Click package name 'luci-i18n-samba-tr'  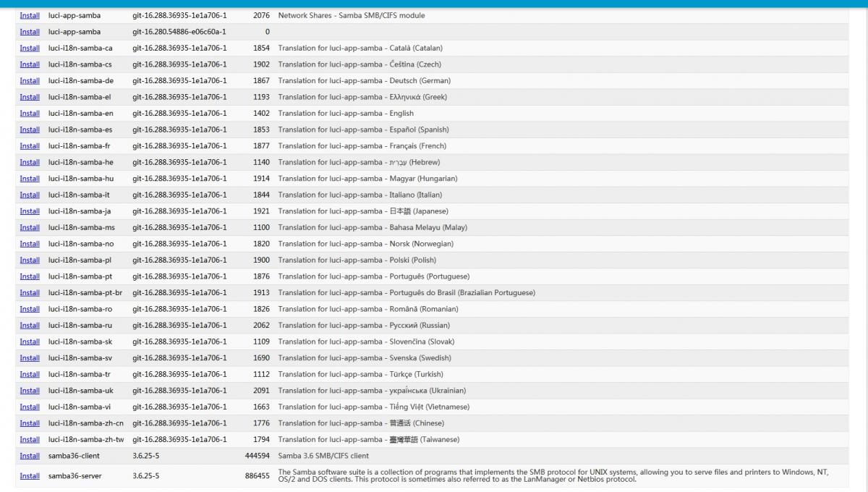tap(80, 374)
